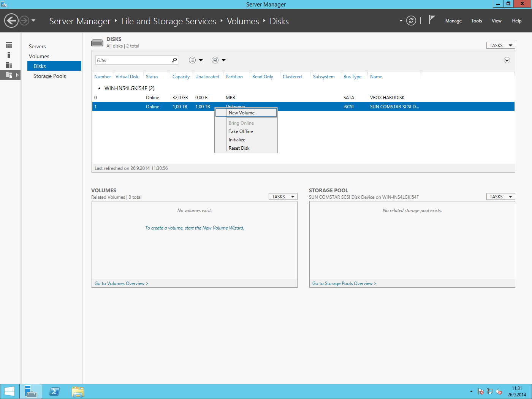The image size is (532, 399).
Task: Click the New Volume Wizard link
Action: click(x=195, y=228)
